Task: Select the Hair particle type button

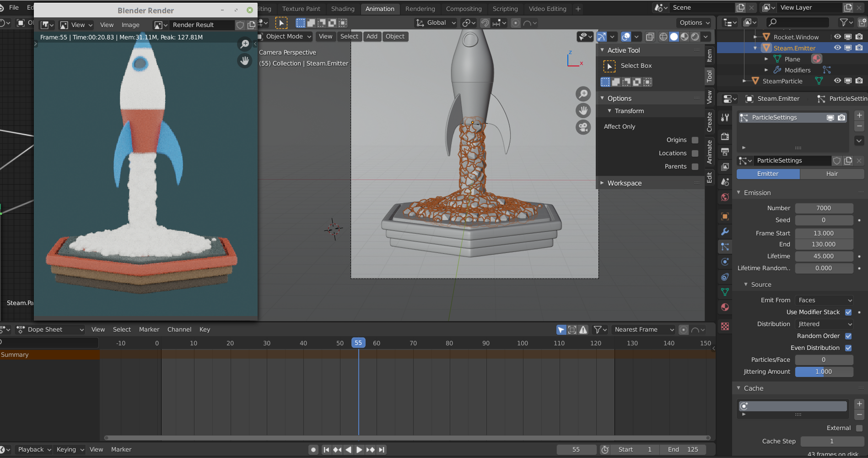Action: pyautogui.click(x=831, y=174)
